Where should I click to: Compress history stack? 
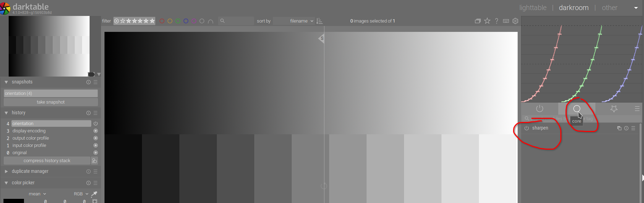pyautogui.click(x=47, y=161)
